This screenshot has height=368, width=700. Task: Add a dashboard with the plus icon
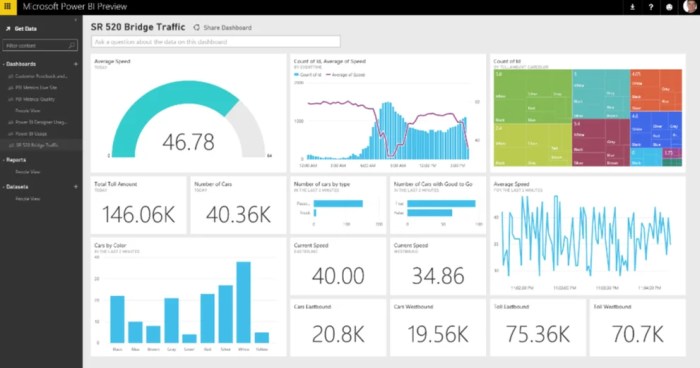click(x=75, y=64)
